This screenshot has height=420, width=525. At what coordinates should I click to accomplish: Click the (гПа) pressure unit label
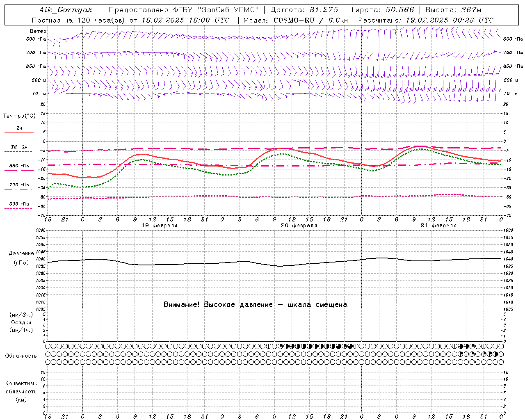coord(21,263)
